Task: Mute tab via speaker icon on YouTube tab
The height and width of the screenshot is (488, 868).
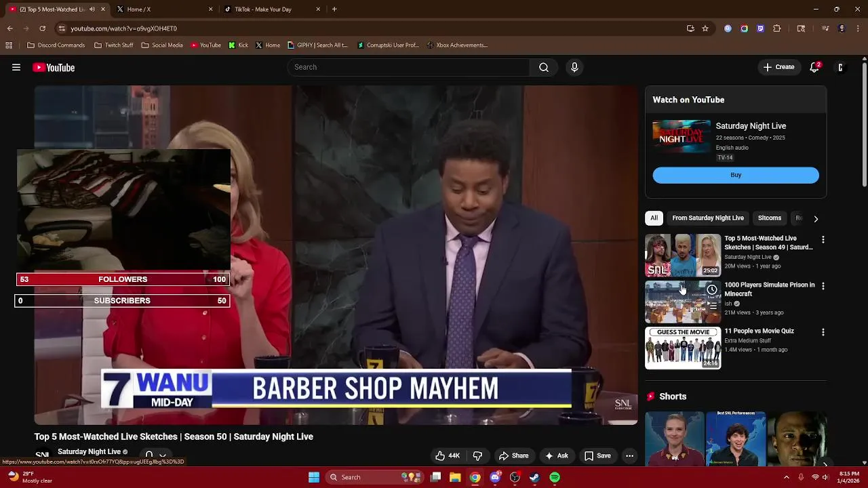Action: [92, 9]
